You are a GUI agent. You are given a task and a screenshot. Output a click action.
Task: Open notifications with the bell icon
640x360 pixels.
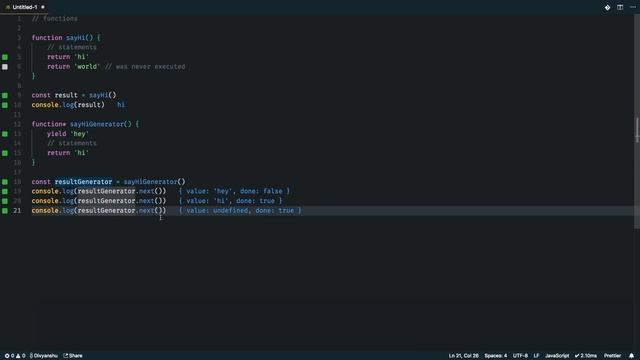[x=631, y=356]
